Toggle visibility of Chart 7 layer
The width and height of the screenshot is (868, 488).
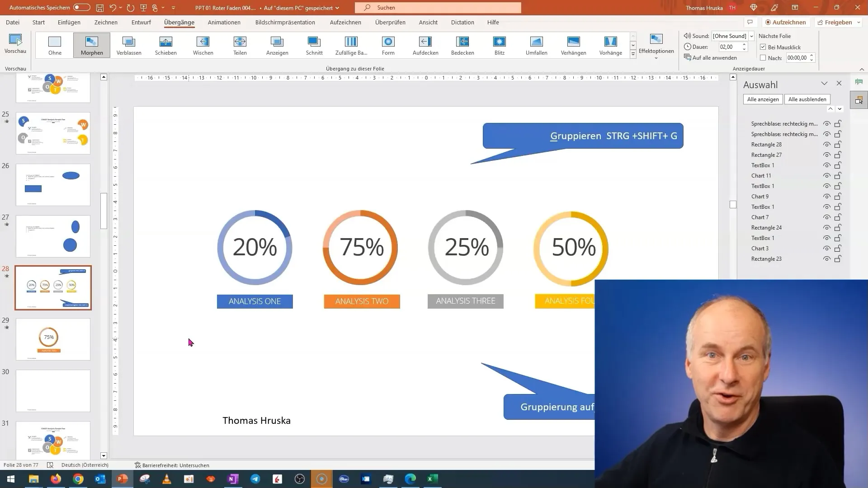827,217
